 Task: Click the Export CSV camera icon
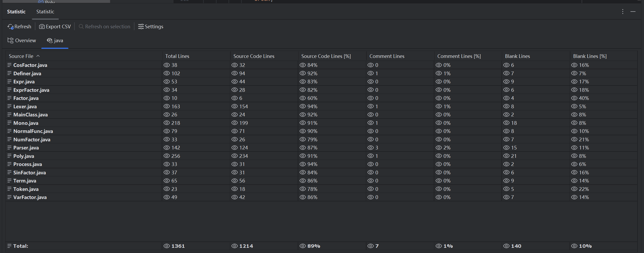[x=42, y=27]
